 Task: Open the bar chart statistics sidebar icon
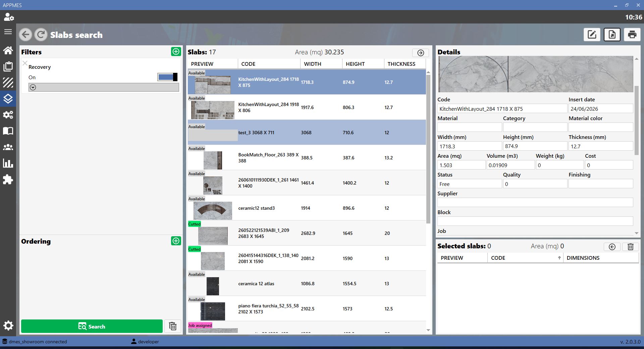(x=8, y=163)
